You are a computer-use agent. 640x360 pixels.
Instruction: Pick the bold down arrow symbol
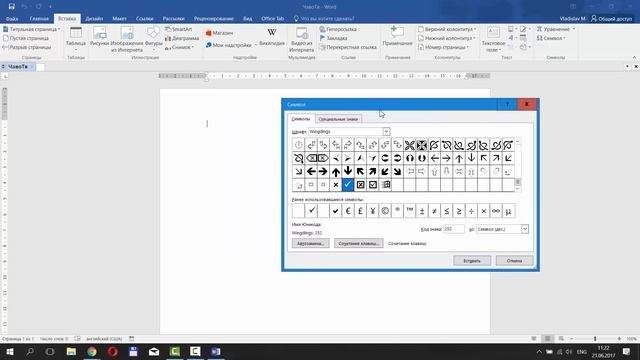(x=348, y=171)
